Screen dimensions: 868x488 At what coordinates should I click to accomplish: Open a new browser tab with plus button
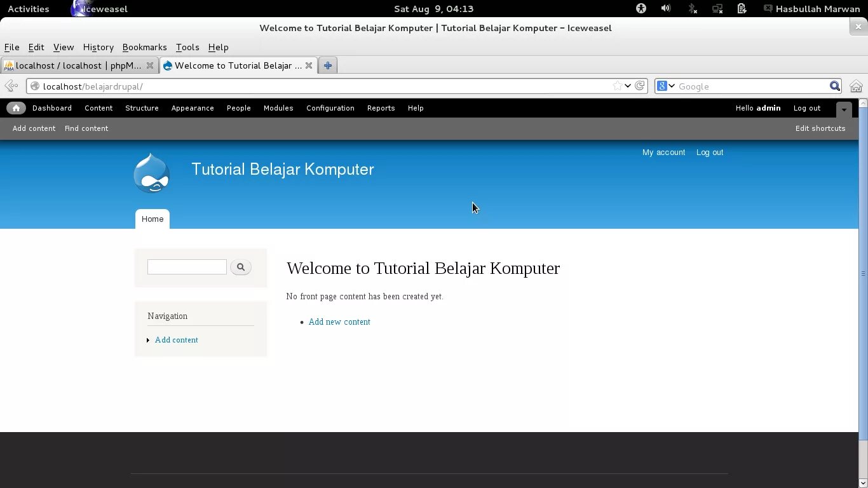[x=327, y=65]
